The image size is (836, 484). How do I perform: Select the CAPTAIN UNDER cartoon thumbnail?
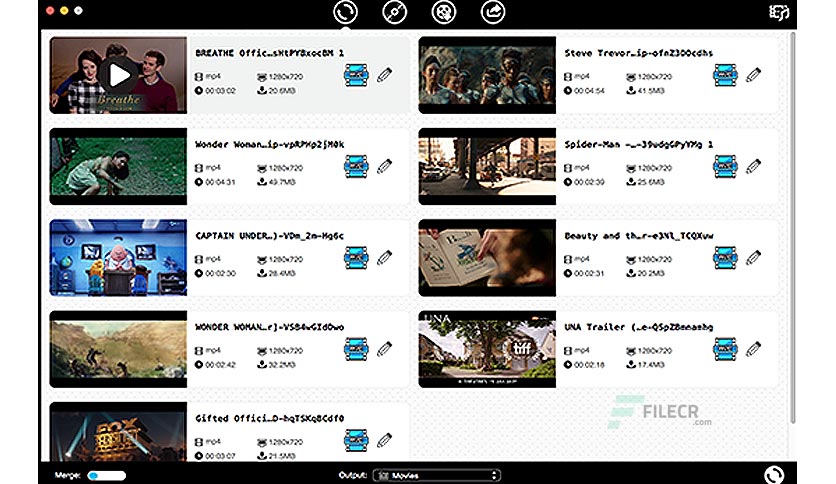118,258
